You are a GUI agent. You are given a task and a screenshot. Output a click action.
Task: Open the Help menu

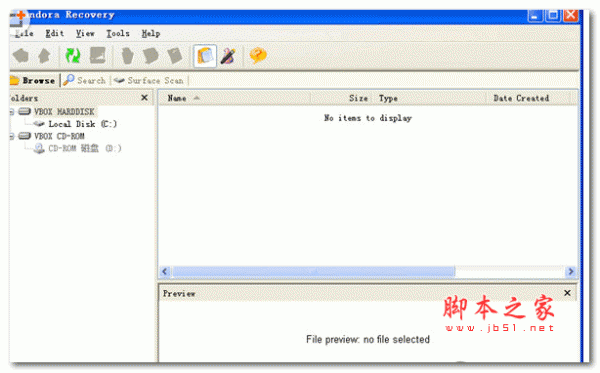(151, 34)
